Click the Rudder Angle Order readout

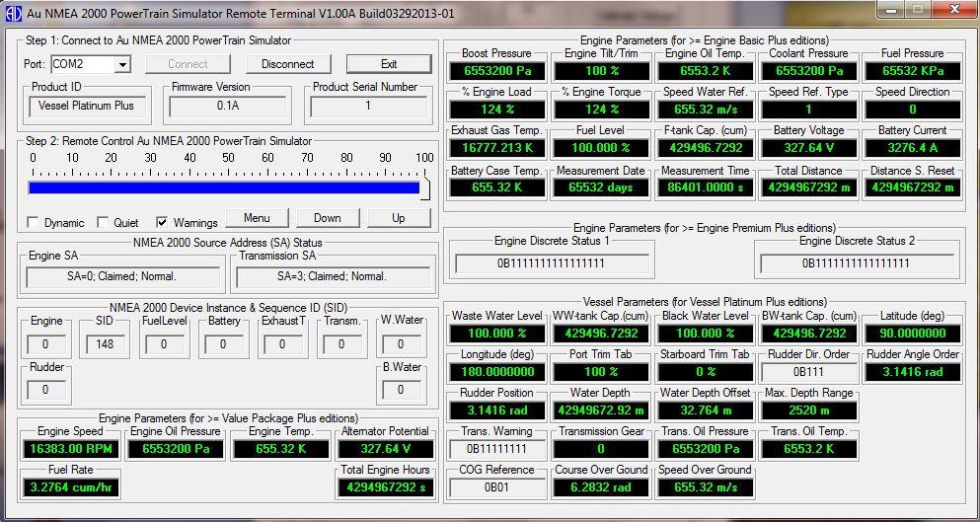912,372
